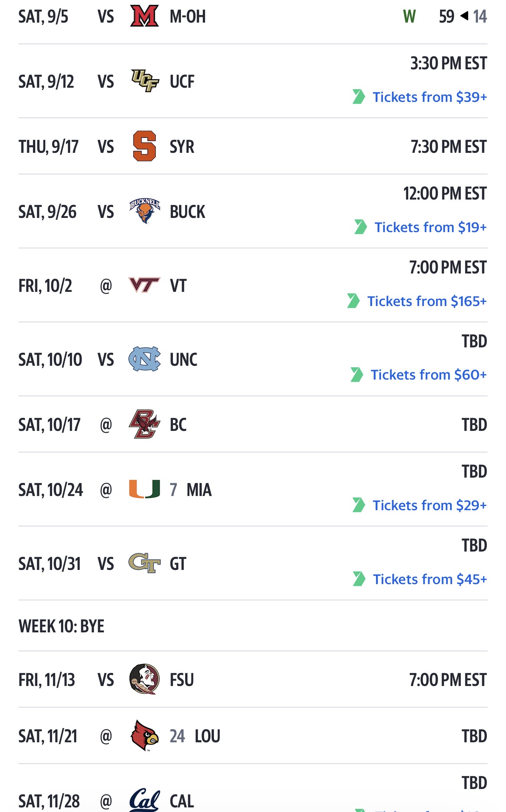Select the Louisville cardinal logo

[145, 735]
